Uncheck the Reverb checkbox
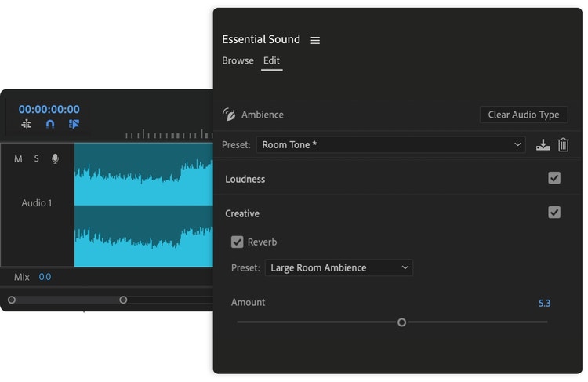This screenshot has width=588, height=382. [238, 242]
